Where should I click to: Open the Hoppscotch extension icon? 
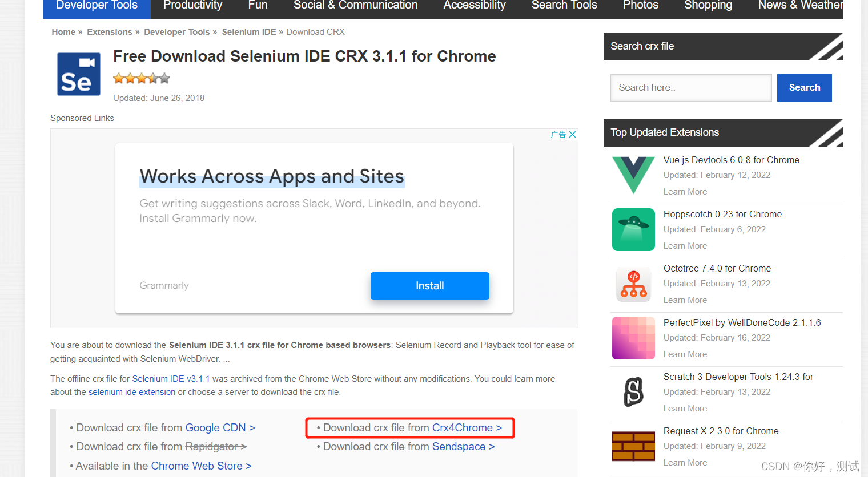633,230
